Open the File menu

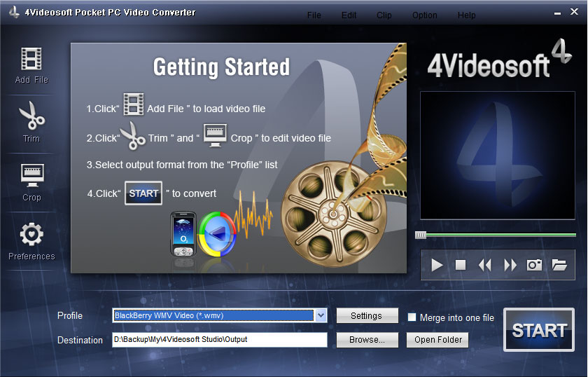314,15
